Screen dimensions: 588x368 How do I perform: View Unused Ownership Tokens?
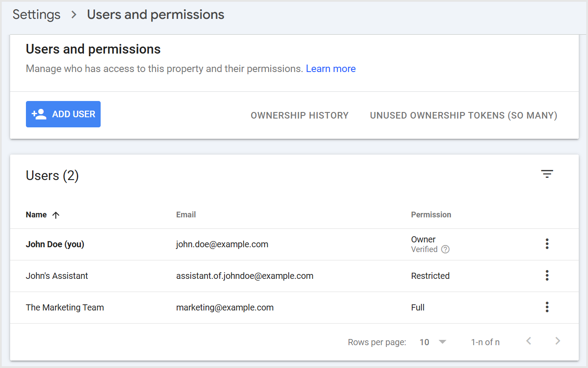tap(463, 115)
